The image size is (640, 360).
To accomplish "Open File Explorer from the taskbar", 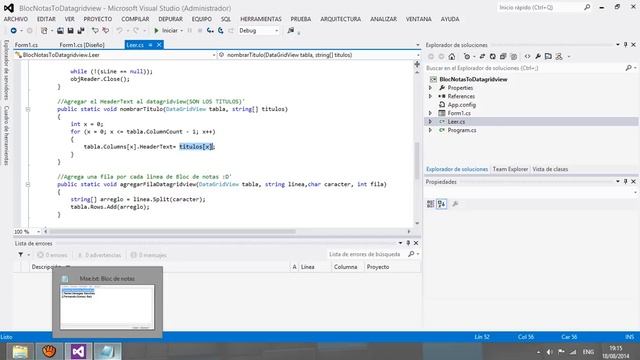I will tap(20, 351).
